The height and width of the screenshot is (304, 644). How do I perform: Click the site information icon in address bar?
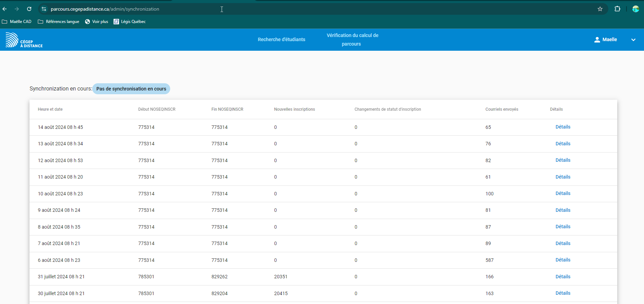[x=44, y=9]
